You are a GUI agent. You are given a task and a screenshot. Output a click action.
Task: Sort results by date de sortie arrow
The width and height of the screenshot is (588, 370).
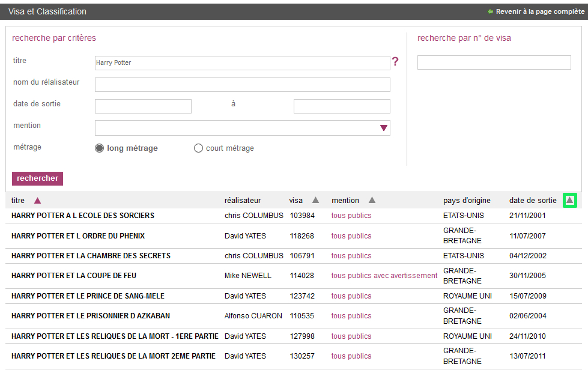pyautogui.click(x=569, y=201)
